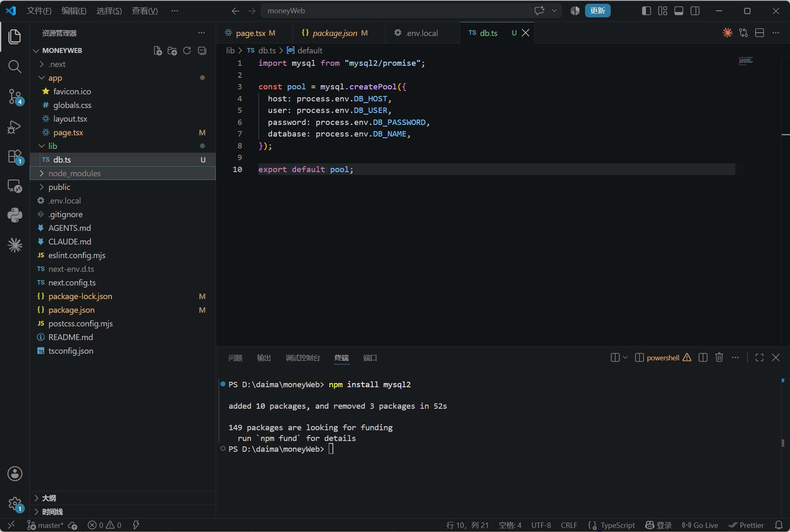Change CRLF line ending setting
790x532 pixels.
pyautogui.click(x=569, y=525)
